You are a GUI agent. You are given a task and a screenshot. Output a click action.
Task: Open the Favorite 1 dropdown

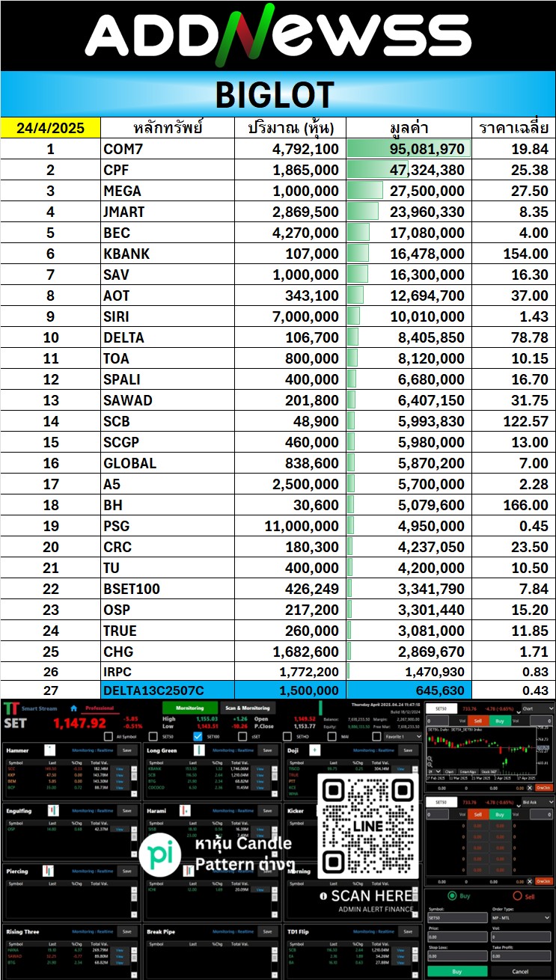tap(403, 736)
